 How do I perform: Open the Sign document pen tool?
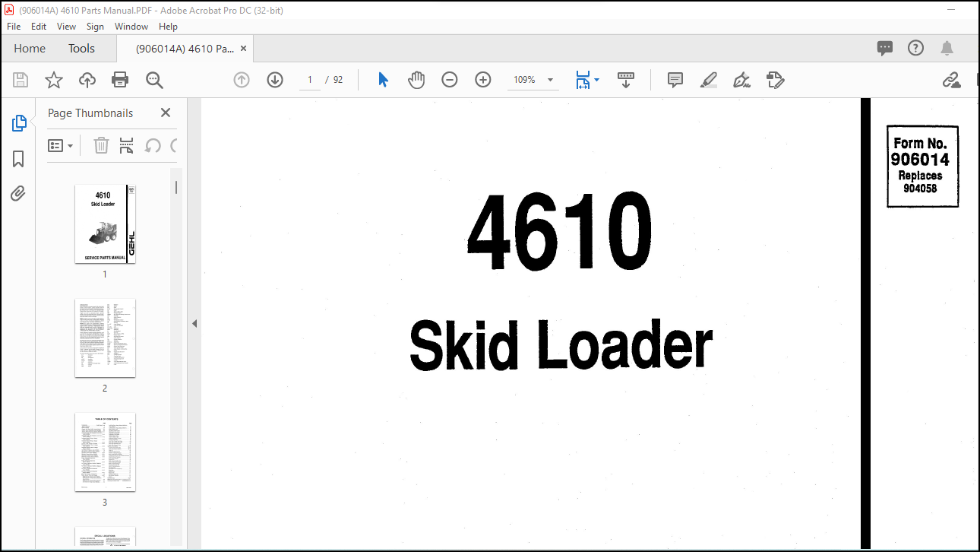(742, 80)
